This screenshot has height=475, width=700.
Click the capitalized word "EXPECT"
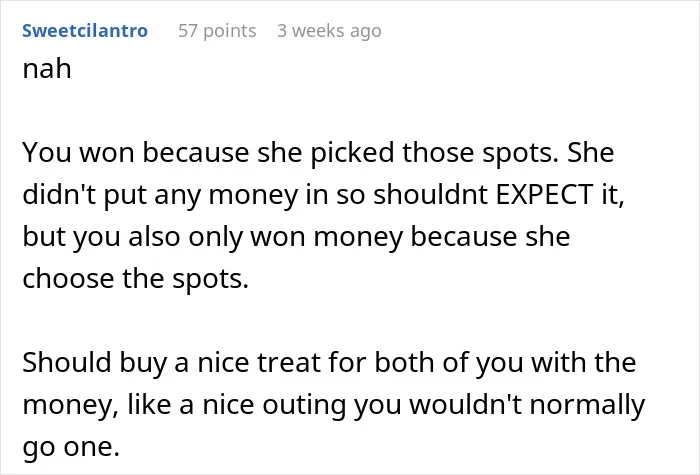545,194
